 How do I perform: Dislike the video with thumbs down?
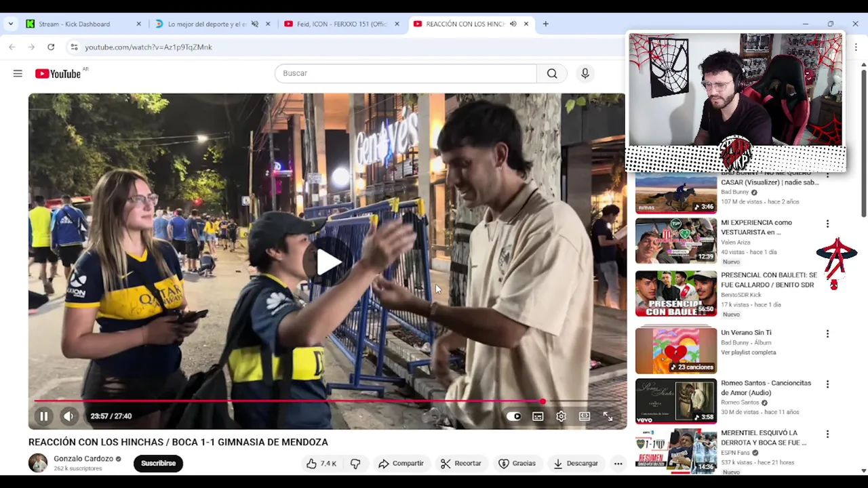pos(355,464)
